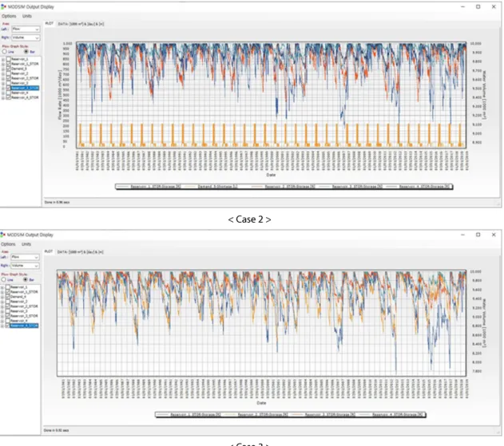Select Reservoir_3 row in Case 3 window

[19, 311]
